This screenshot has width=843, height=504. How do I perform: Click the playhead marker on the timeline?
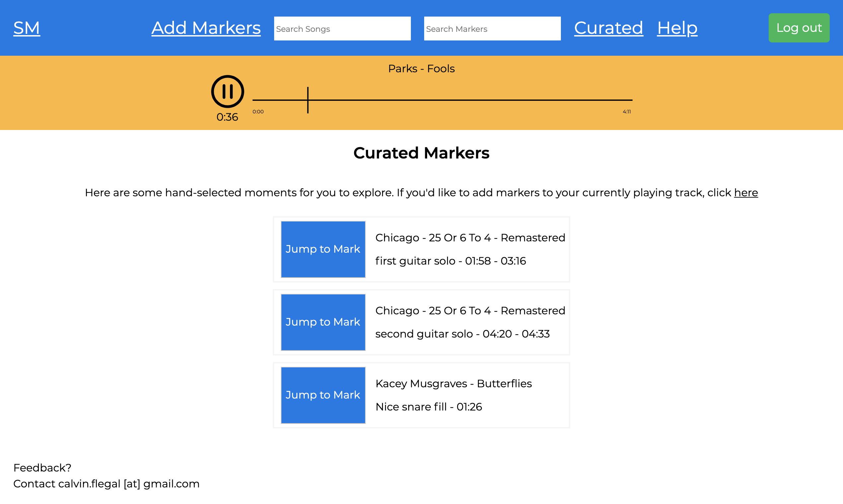[x=308, y=100]
